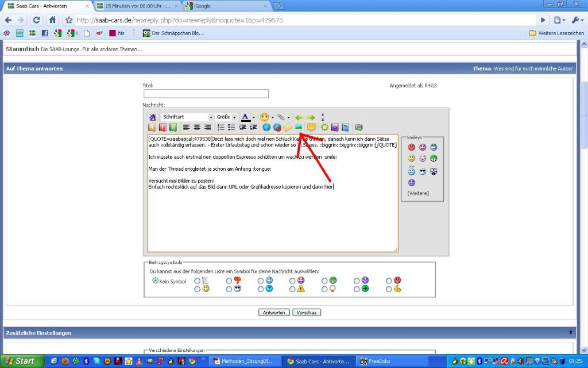Select the blue question mark post symbol radio
The width and height of the screenshot is (588, 368).
coord(261,289)
